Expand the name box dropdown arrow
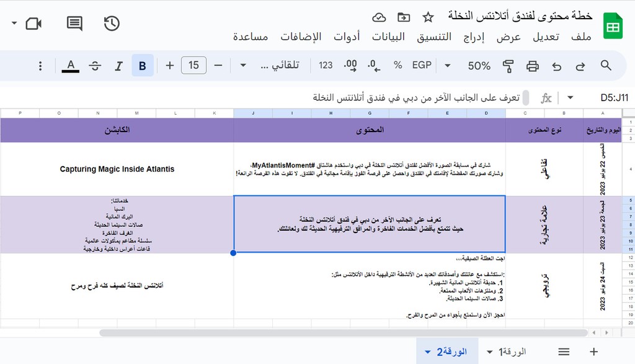Image resolution: width=635 pixels, height=364 pixels. pos(571,97)
